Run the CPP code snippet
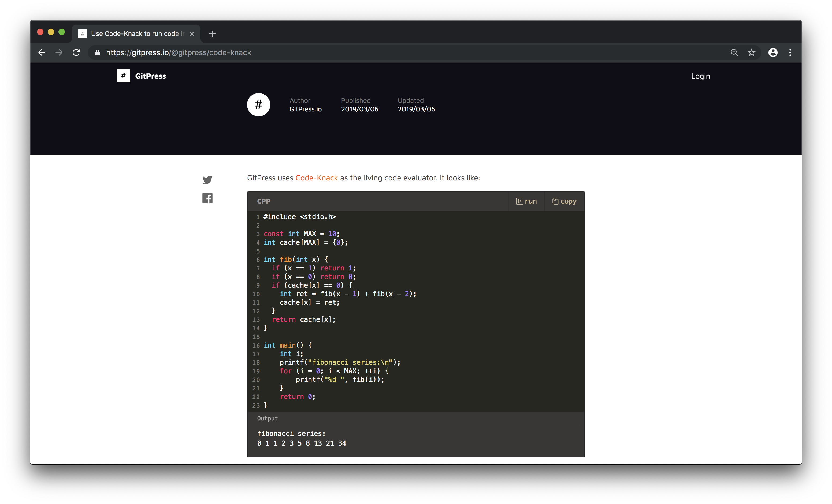 [526, 201]
